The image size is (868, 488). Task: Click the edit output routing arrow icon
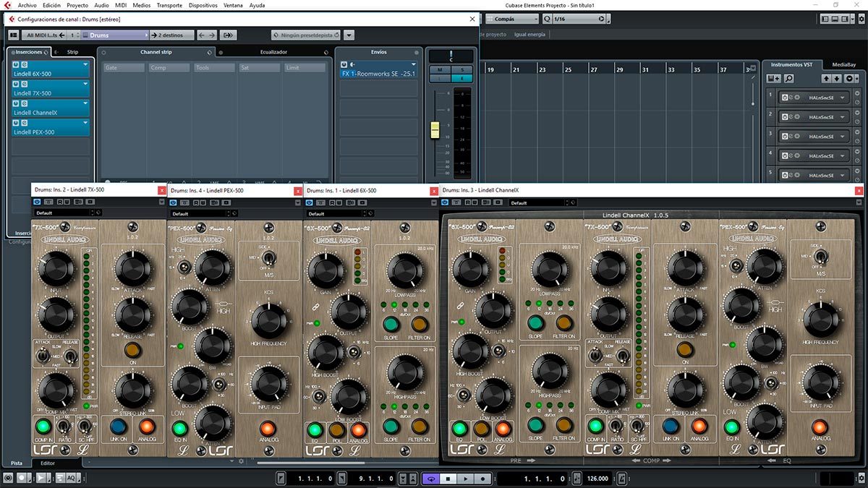click(229, 35)
